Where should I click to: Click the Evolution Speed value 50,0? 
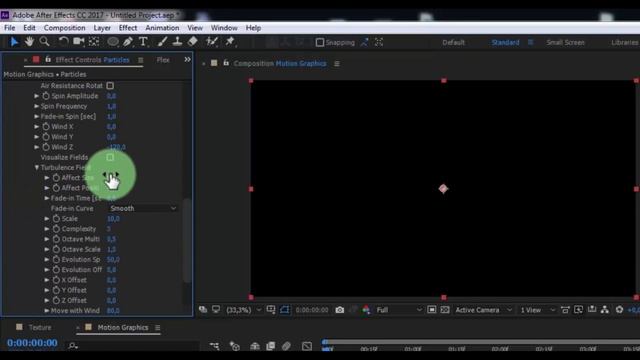113,260
